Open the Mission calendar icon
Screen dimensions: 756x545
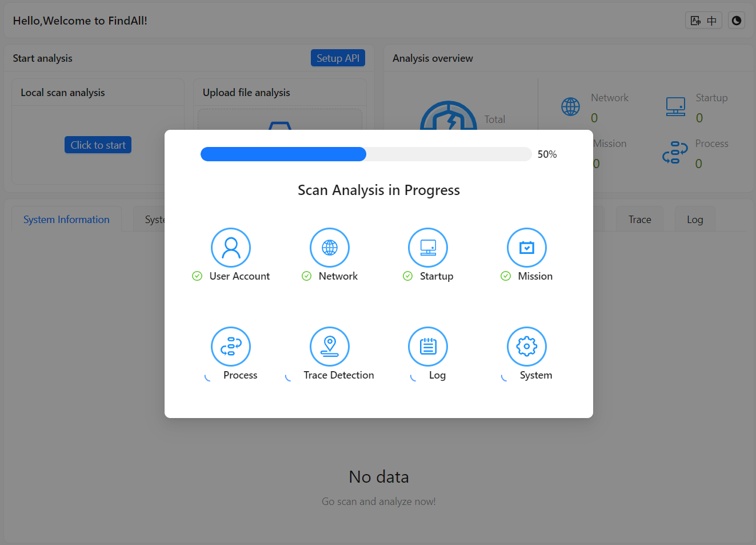point(527,248)
